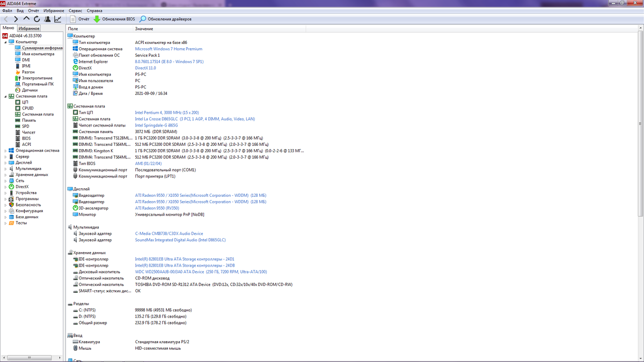Open the graph chart toolbar icon
This screenshot has height=362, width=644.
pos(57,19)
